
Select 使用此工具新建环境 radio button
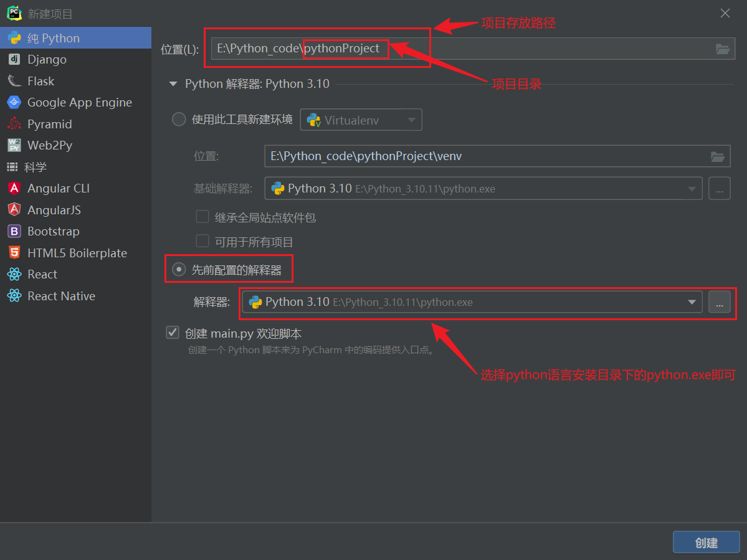(179, 119)
